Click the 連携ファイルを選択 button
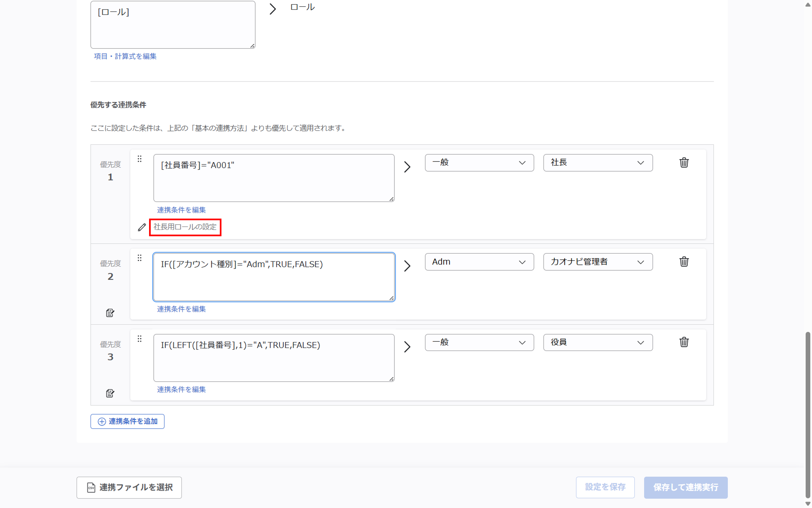This screenshot has width=812, height=508. [129, 487]
